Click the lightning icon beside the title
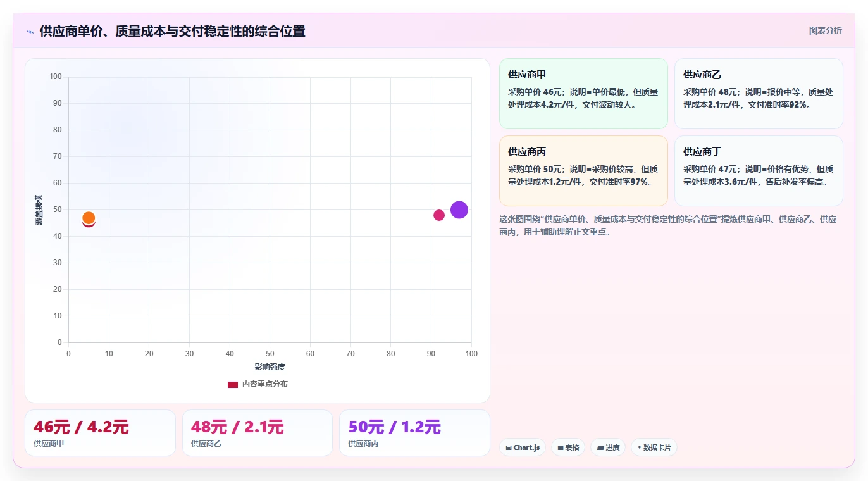Viewport: 868px width, 481px height. [30, 31]
